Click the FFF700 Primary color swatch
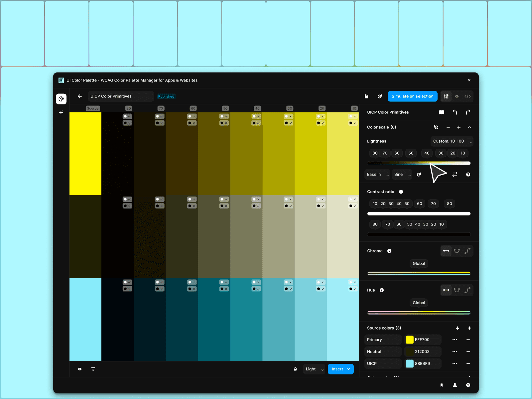532x399 pixels. (410, 340)
